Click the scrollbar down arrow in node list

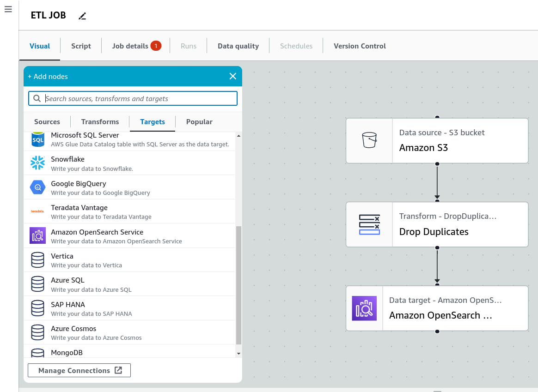(239, 354)
